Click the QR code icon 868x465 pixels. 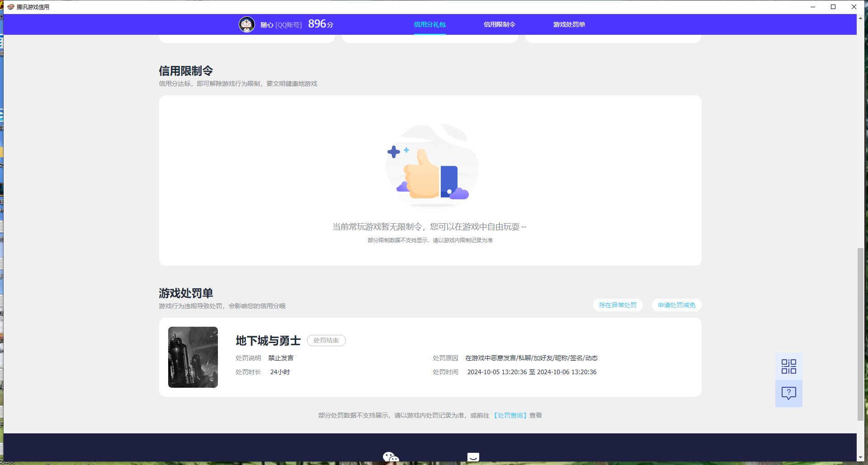click(x=788, y=366)
